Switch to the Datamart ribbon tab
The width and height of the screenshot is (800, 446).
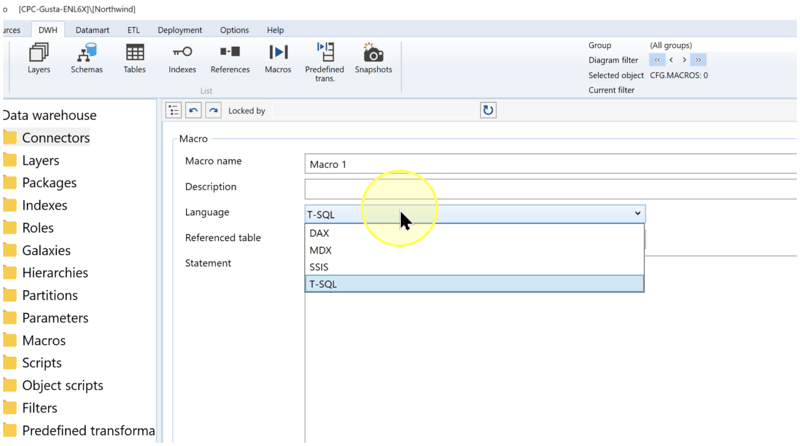[92, 30]
